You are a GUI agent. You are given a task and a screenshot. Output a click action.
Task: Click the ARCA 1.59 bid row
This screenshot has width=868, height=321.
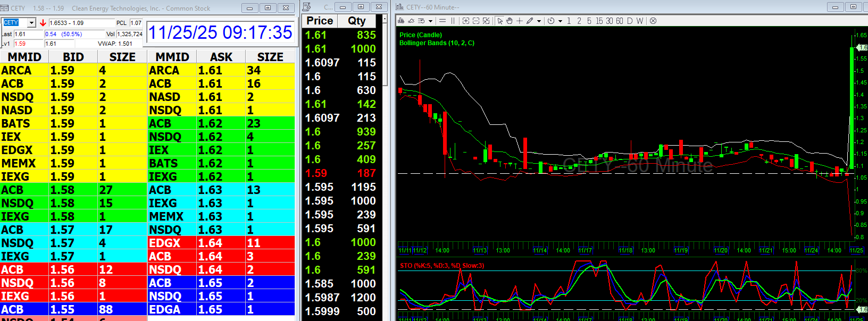click(x=73, y=70)
